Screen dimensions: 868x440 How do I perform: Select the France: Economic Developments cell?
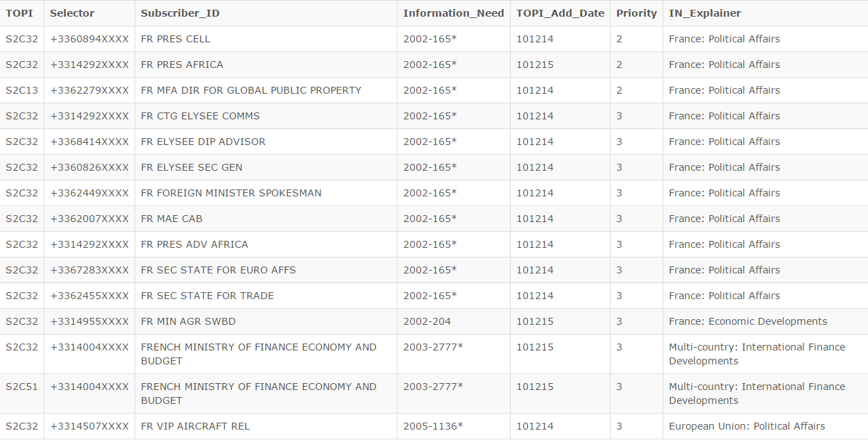pyautogui.click(x=748, y=321)
